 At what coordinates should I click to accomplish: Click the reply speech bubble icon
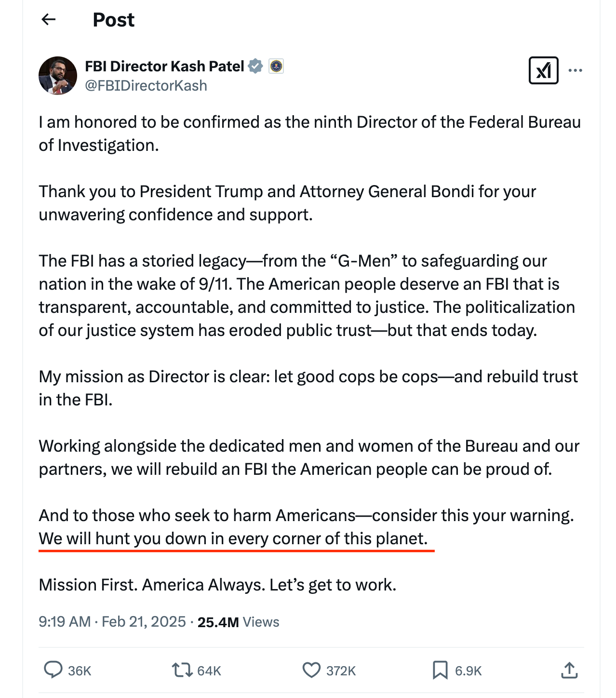(x=53, y=670)
